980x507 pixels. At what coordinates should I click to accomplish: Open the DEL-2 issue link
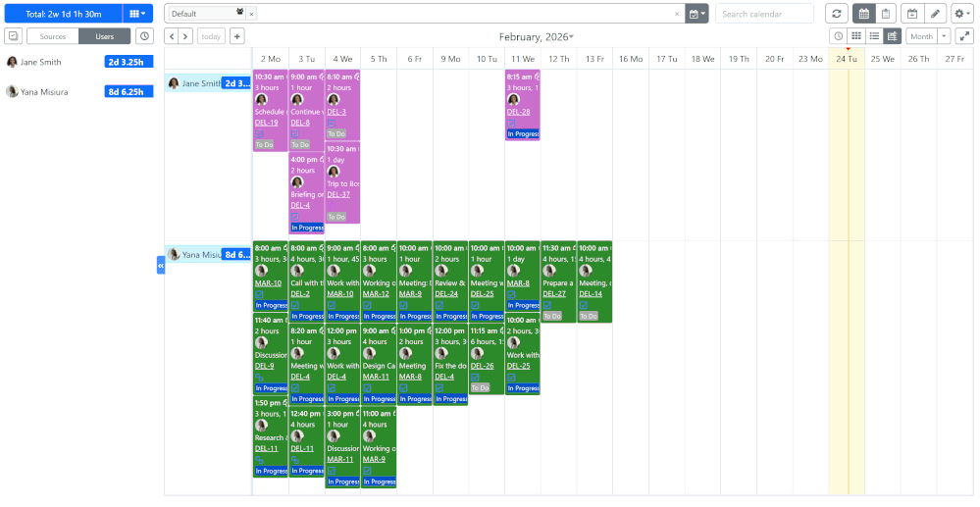300,294
